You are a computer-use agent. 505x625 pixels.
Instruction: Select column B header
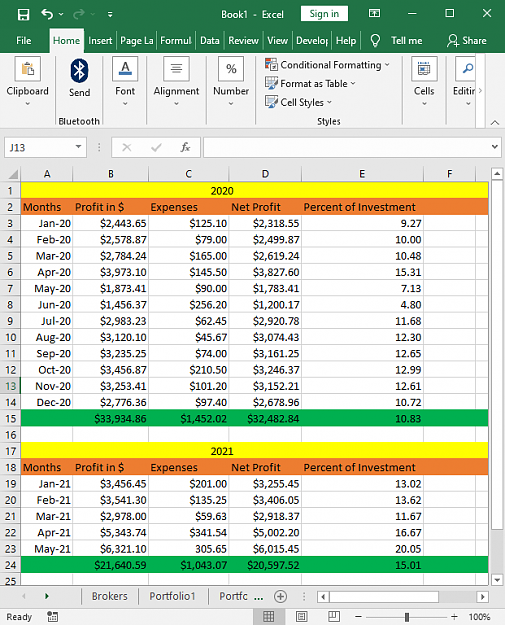click(110, 174)
